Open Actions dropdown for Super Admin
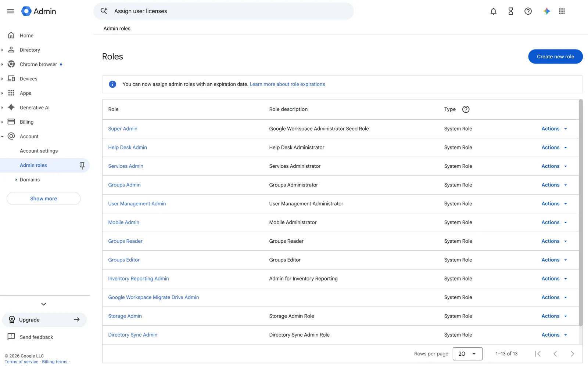The image size is (588, 366). coord(554,129)
